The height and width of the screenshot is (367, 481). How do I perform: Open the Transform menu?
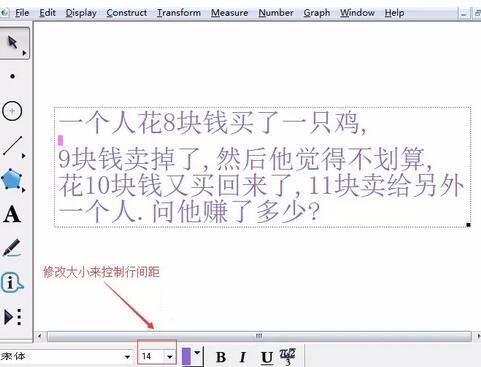point(179,13)
